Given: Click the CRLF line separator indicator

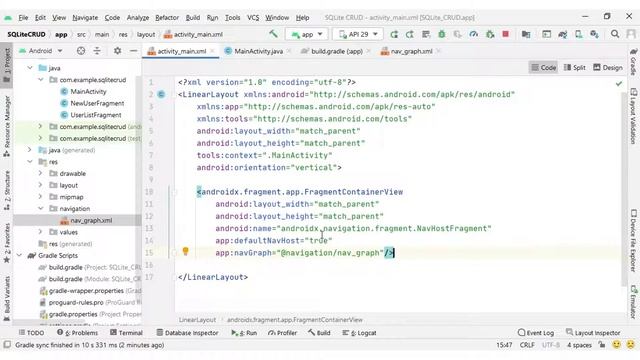Looking at the screenshot, I should tap(527, 345).
